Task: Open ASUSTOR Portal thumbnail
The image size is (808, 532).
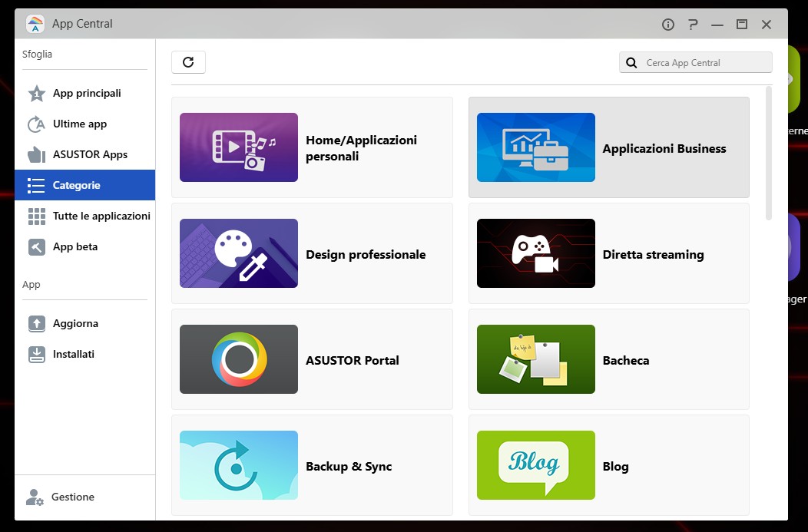Action: (x=239, y=359)
